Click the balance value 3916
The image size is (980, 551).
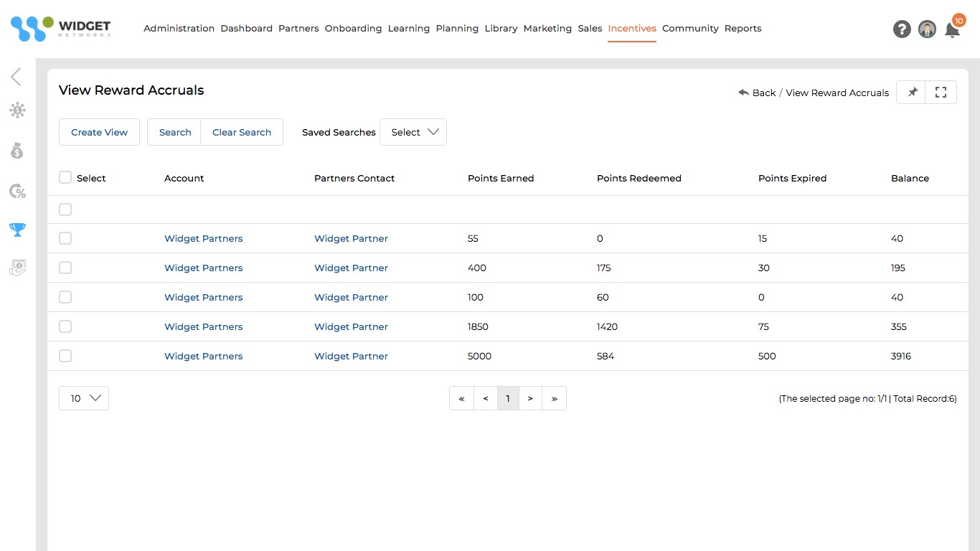901,356
